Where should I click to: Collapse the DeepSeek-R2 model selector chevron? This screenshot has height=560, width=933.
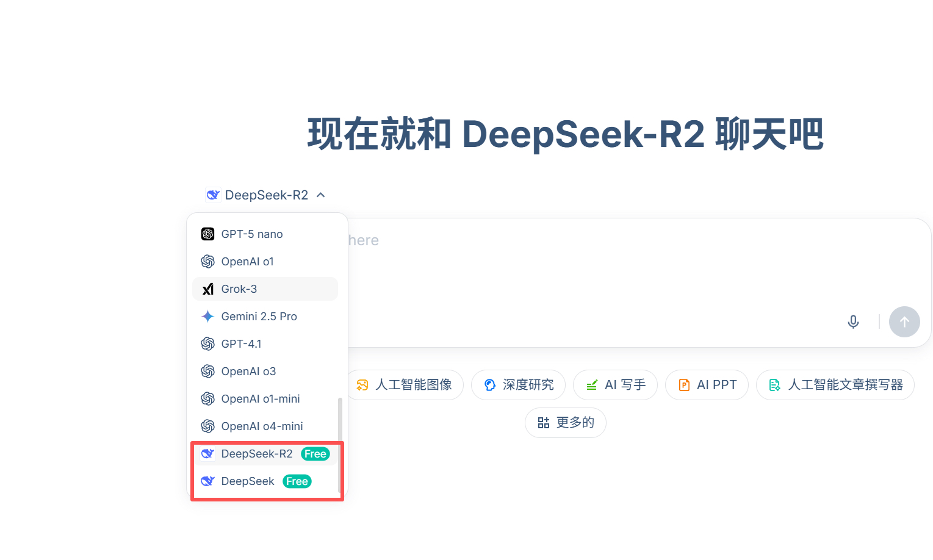(x=321, y=195)
